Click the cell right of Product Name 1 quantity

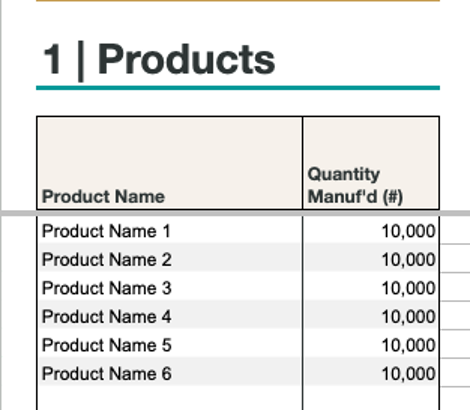(455, 230)
